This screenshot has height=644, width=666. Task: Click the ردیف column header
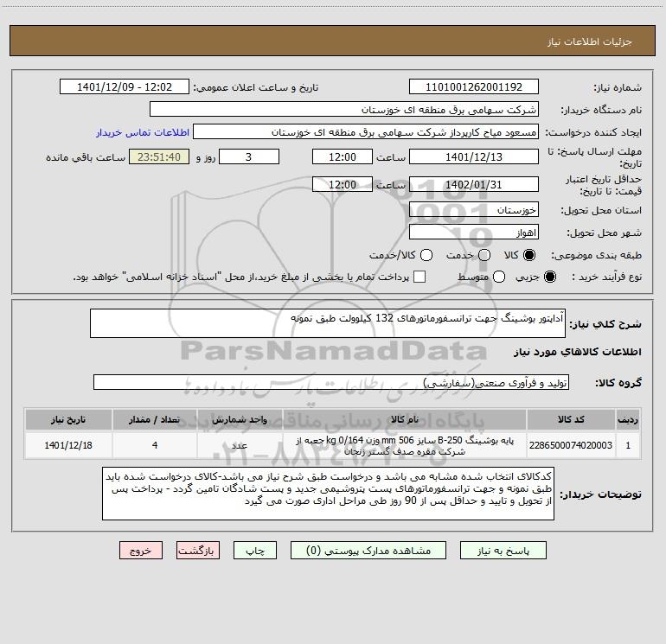(628, 420)
